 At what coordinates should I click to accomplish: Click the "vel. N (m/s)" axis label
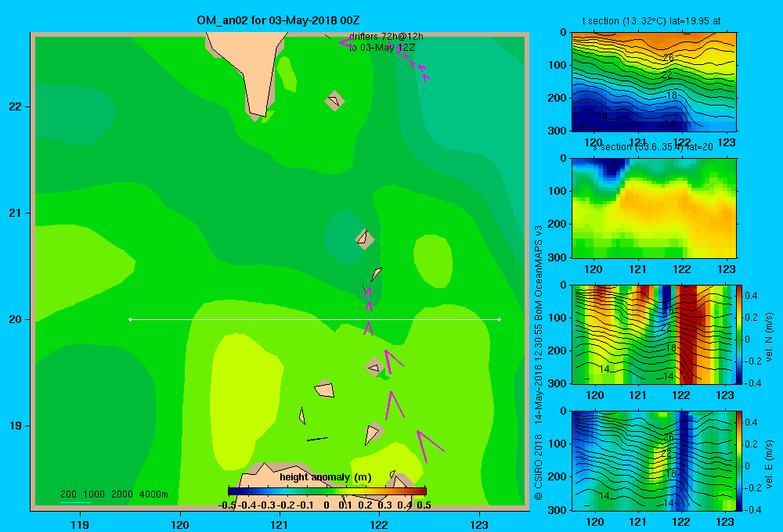tap(769, 337)
